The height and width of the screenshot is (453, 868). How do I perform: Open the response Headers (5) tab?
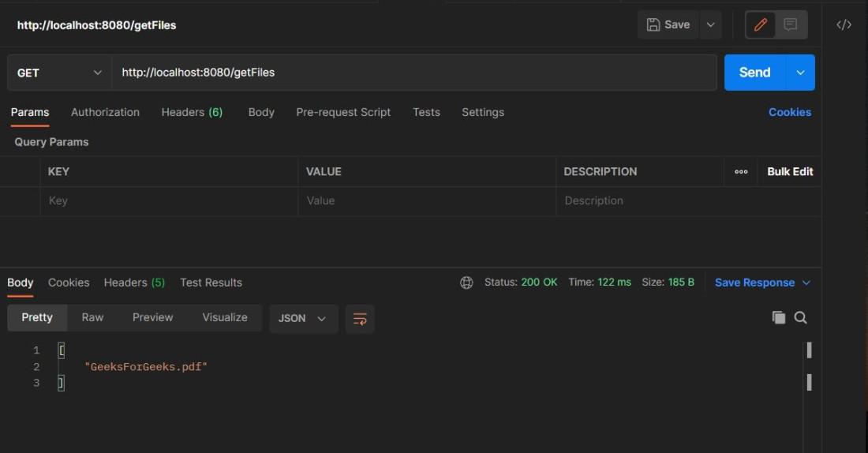(x=134, y=283)
